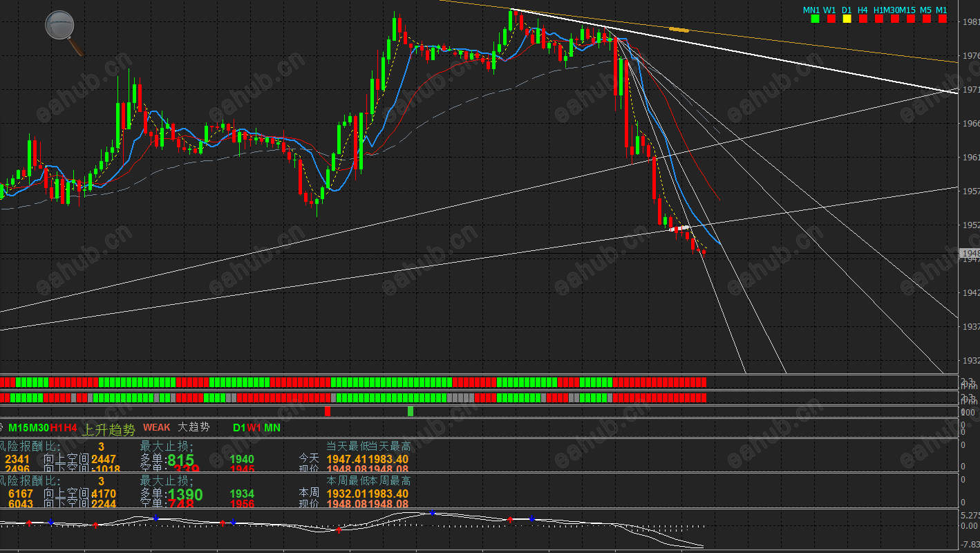Click the green price value 1934
Image resolution: width=980 pixels, height=553 pixels.
point(242,494)
